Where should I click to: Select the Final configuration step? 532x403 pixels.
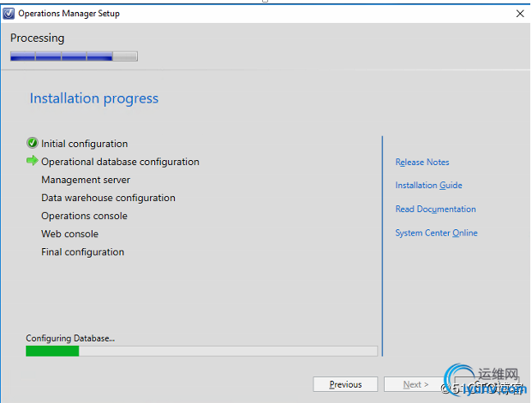[82, 252]
